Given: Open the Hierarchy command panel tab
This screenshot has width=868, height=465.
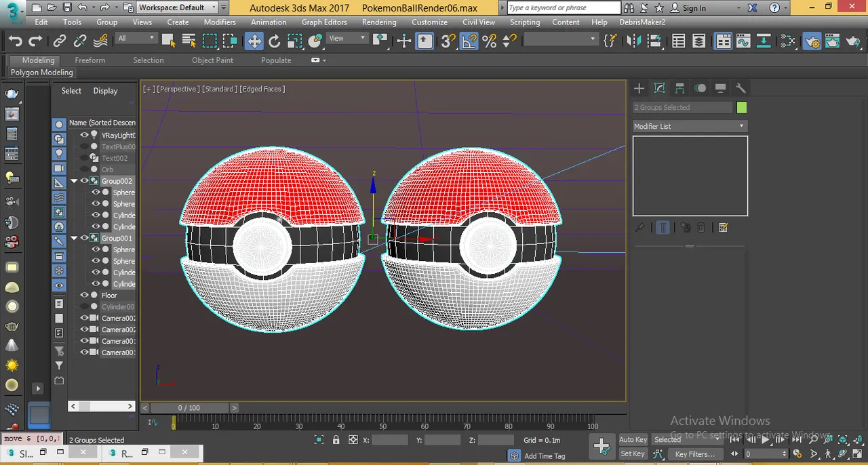Looking at the screenshot, I should (x=679, y=88).
